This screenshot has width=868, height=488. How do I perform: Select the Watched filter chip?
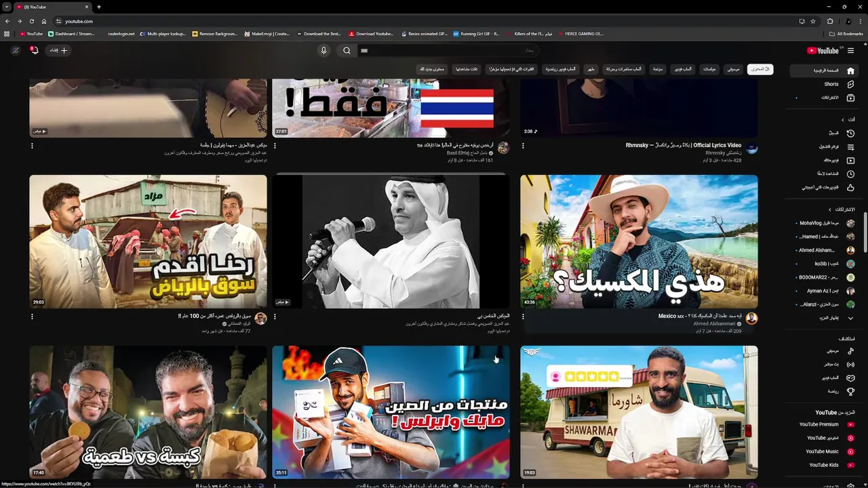coord(466,69)
